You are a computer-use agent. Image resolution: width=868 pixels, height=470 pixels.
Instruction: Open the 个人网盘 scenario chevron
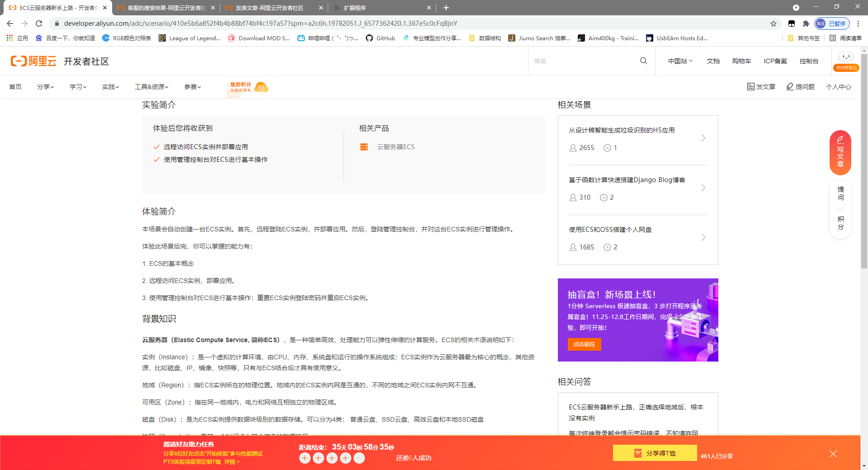click(703, 238)
